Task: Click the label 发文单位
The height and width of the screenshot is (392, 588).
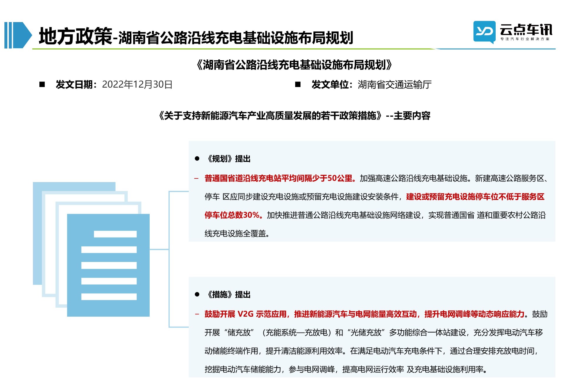Action: click(x=330, y=84)
